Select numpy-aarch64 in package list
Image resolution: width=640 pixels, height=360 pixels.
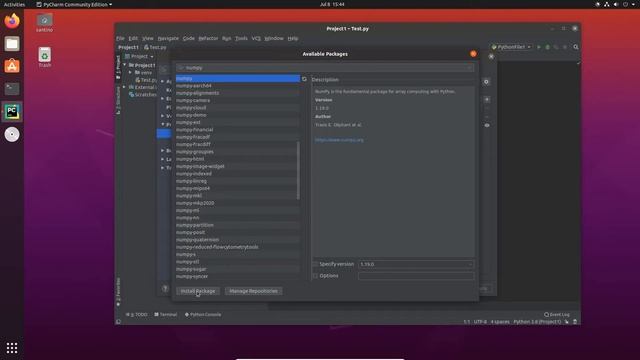tap(238, 86)
